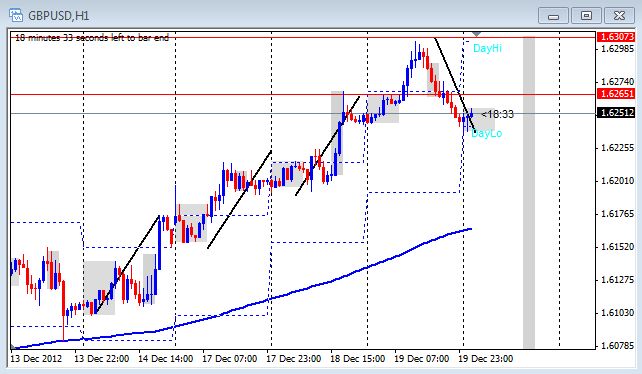
Task: Click the 1.62985 price scale value
Action: [x=617, y=49]
